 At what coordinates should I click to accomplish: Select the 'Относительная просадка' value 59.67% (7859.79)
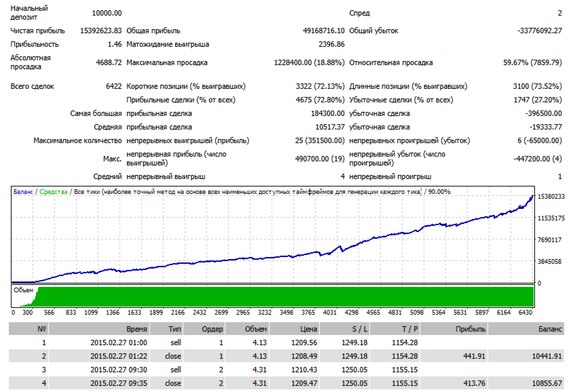pos(532,62)
